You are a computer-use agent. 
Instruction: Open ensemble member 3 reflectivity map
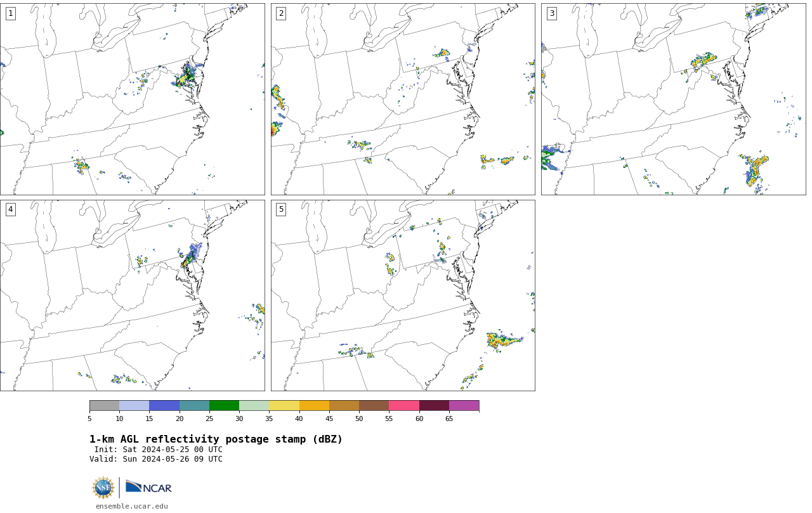673,99
